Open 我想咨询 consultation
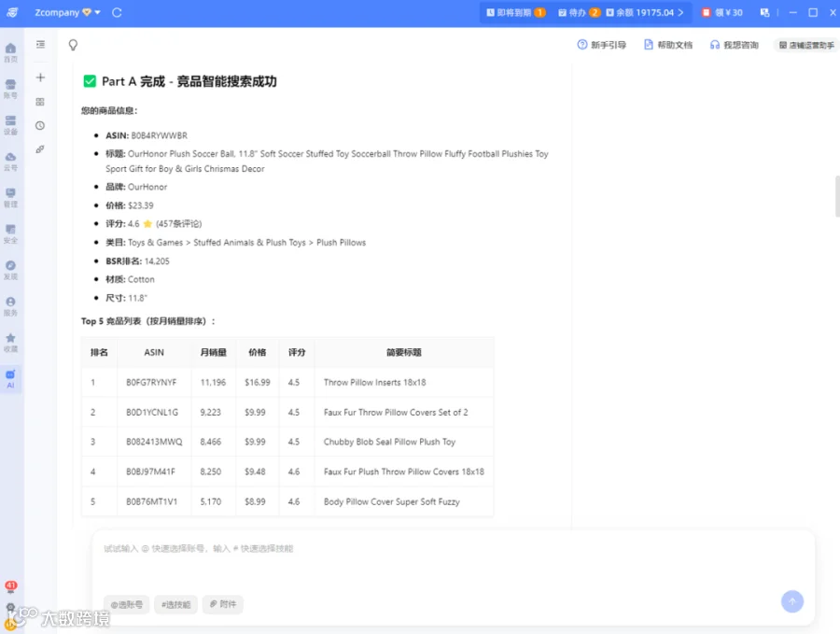The width and height of the screenshot is (840, 634). (x=735, y=45)
